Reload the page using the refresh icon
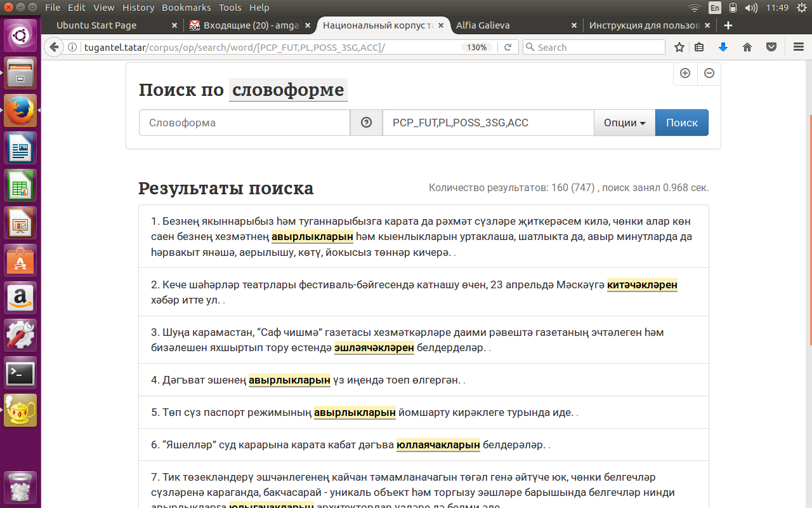Viewport: 812px width, 508px height. click(x=507, y=47)
